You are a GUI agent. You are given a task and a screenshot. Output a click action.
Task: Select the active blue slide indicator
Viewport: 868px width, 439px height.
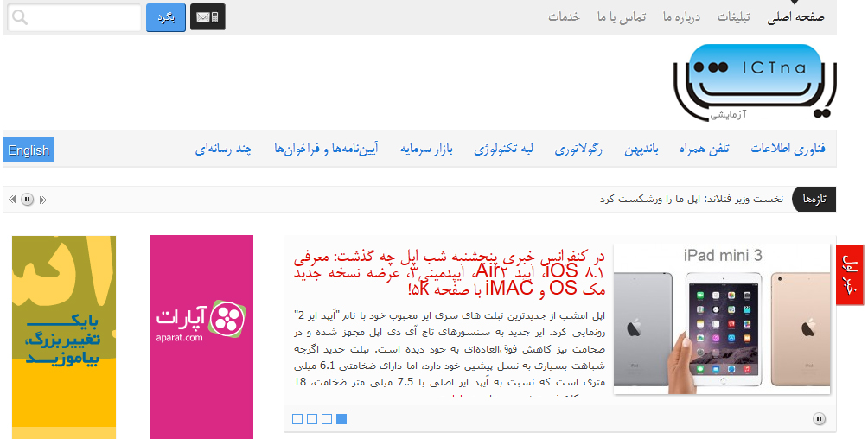pos(341,419)
